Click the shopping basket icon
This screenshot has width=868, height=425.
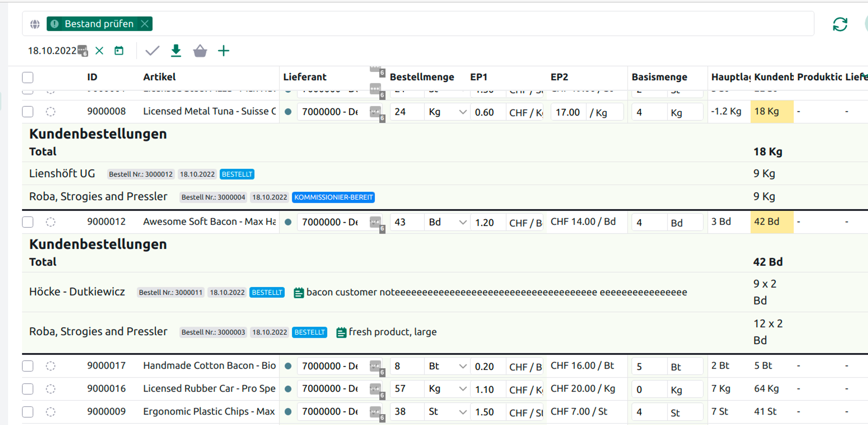pyautogui.click(x=200, y=51)
